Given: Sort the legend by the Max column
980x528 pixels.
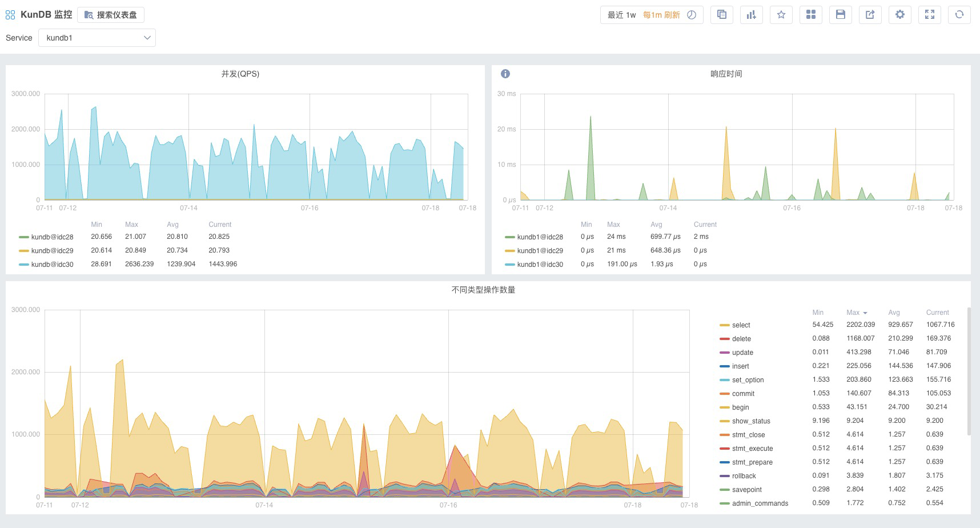Looking at the screenshot, I should tap(857, 313).
